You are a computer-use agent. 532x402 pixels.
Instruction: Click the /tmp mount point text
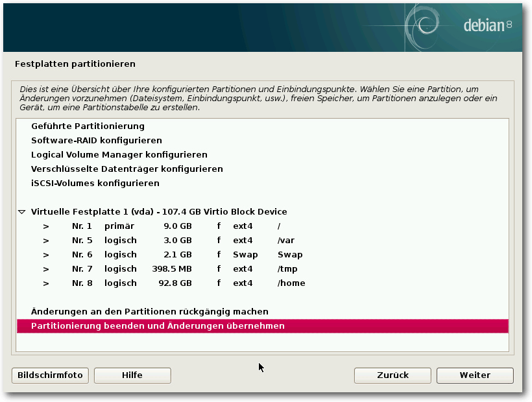coord(287,269)
